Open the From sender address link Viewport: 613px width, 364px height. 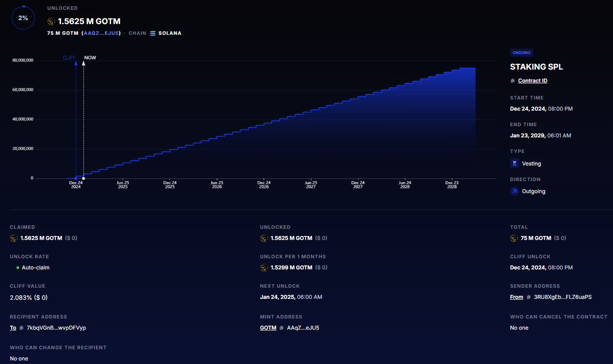coord(516,297)
